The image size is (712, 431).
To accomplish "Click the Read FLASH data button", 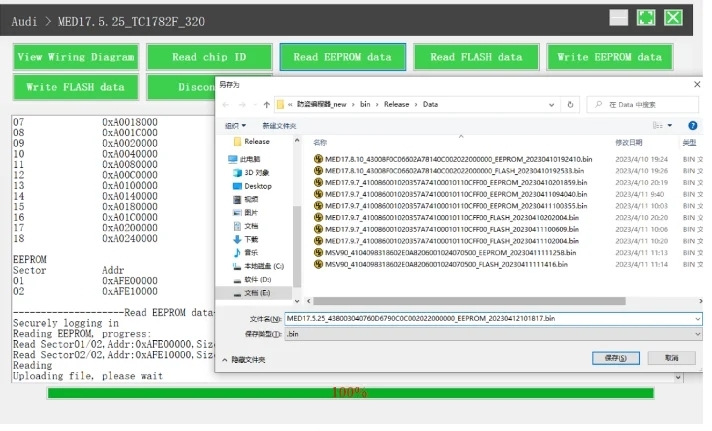I will tap(476, 57).
